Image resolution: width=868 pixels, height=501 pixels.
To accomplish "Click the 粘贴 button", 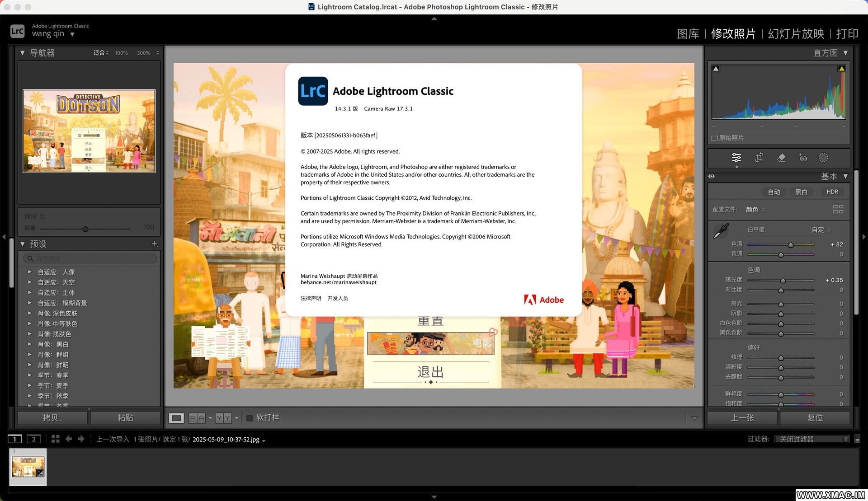I will 125,418.
